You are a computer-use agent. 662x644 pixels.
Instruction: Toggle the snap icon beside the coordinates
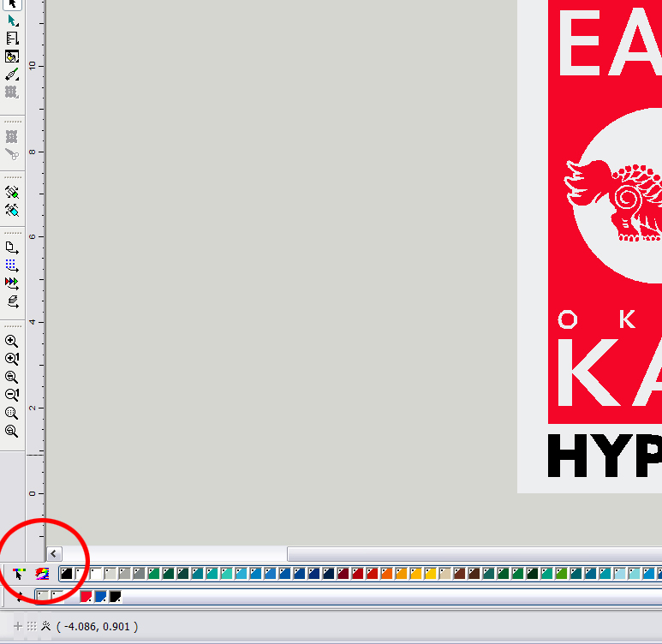45,626
